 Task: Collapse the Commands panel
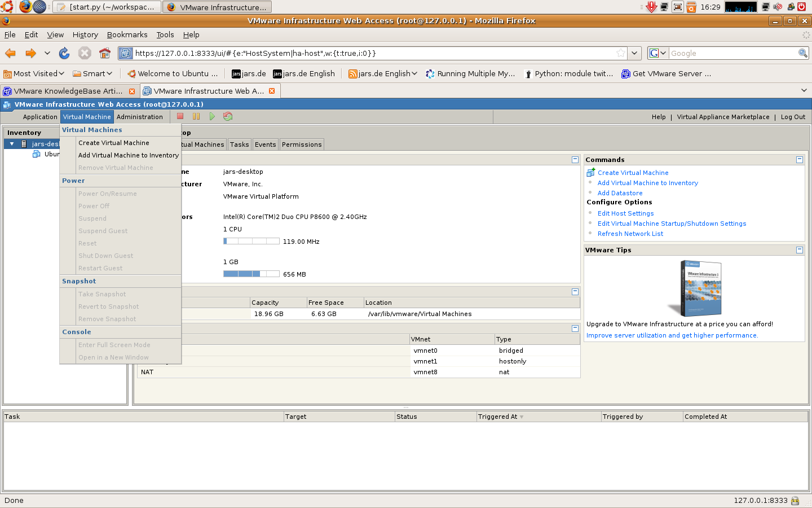[x=800, y=160]
